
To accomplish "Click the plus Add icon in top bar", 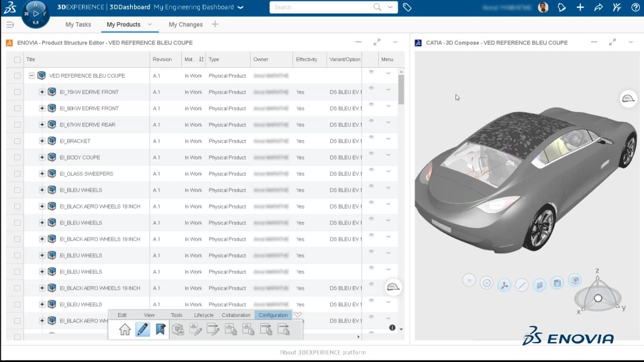I will [x=580, y=7].
